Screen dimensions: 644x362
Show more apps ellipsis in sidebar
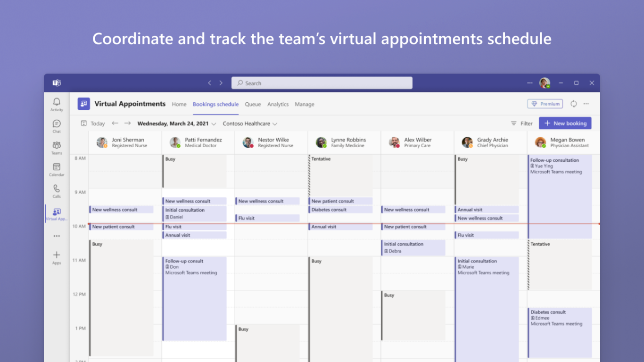[57, 236]
